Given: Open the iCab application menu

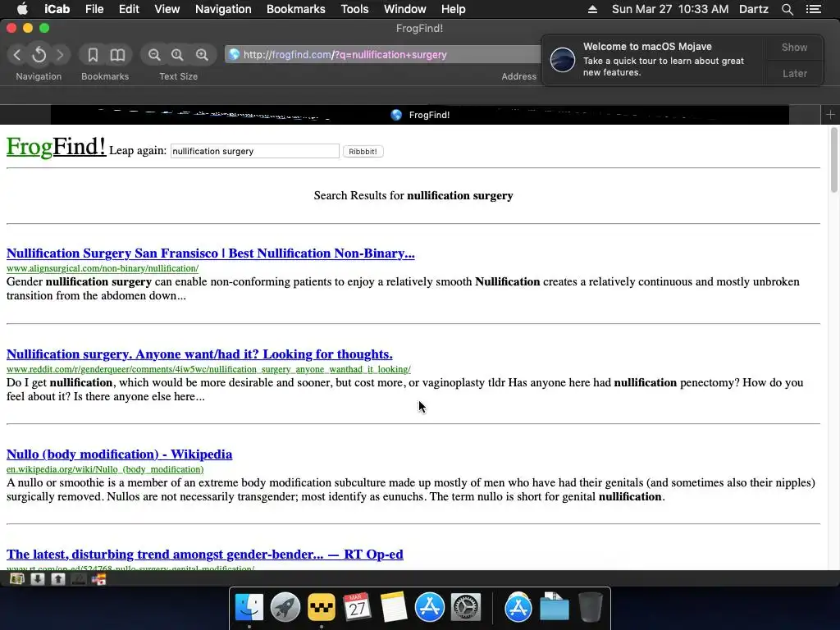Looking at the screenshot, I should [57, 9].
